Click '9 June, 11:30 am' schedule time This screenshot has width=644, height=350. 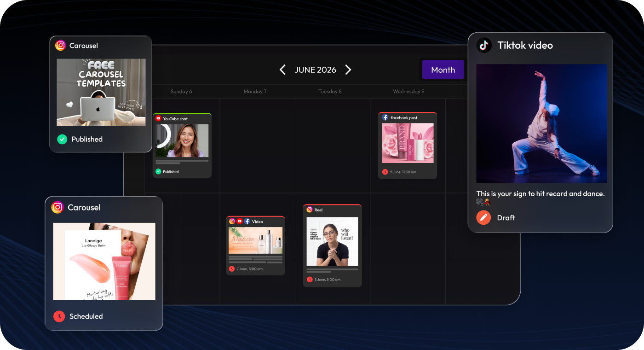[403, 172]
